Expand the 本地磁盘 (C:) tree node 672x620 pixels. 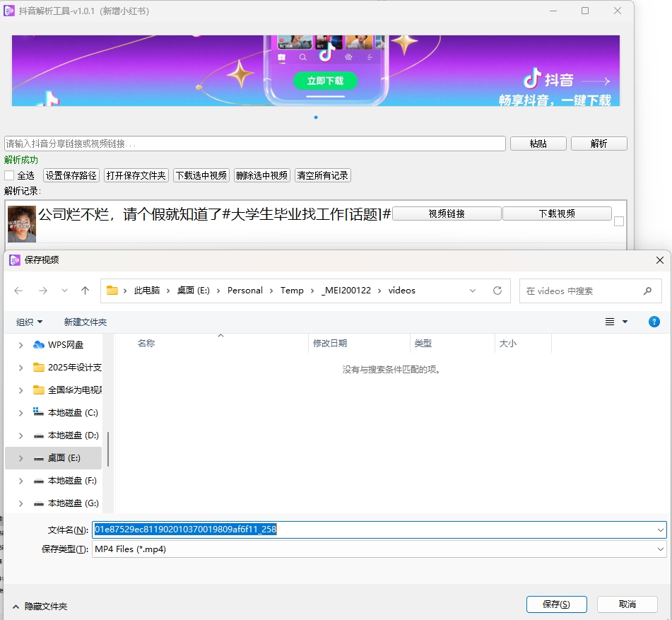coord(20,413)
